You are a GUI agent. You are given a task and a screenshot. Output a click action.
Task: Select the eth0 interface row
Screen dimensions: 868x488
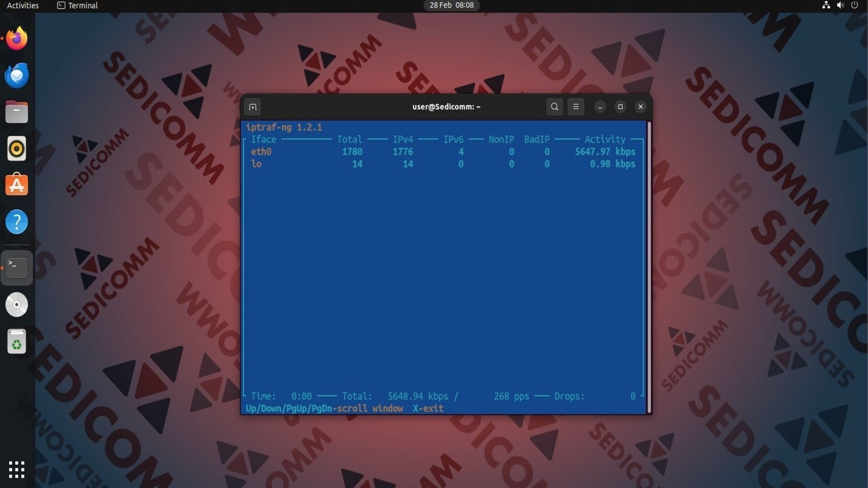coord(261,152)
